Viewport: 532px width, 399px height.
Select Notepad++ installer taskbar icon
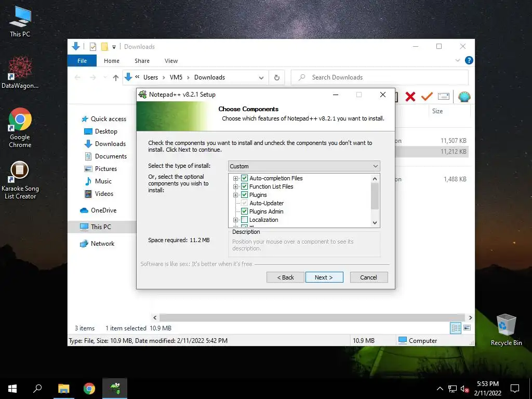pyautogui.click(x=115, y=389)
